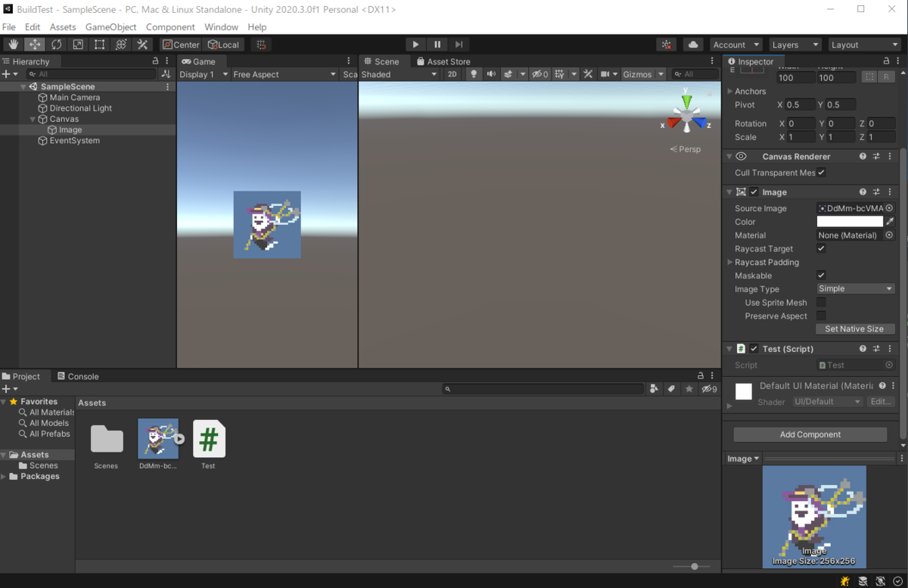908x588 pixels.
Task: Toggle scene audio speaker icon
Action: pos(491,74)
